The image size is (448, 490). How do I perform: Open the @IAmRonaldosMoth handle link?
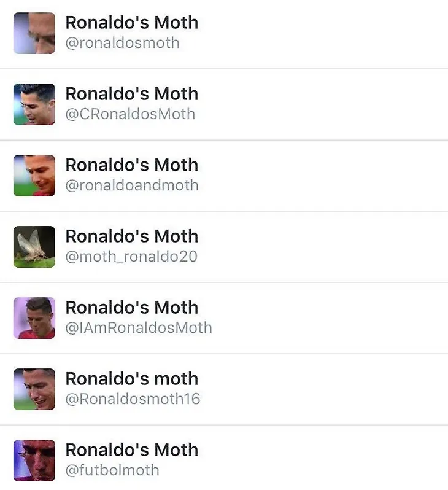[139, 328]
